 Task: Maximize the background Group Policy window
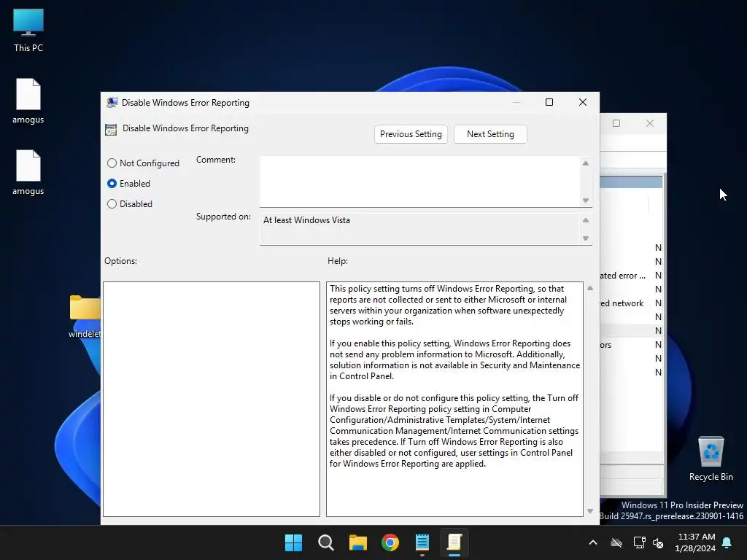(x=616, y=123)
